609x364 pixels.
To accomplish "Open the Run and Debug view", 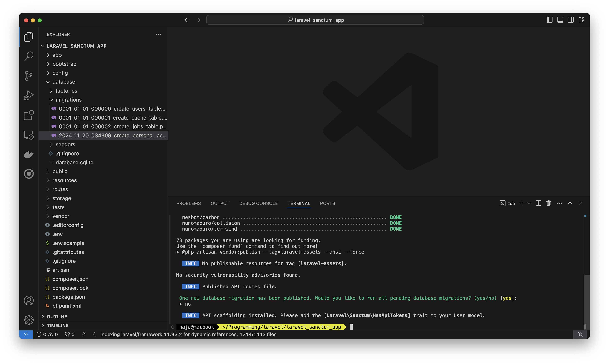I will click(x=29, y=95).
